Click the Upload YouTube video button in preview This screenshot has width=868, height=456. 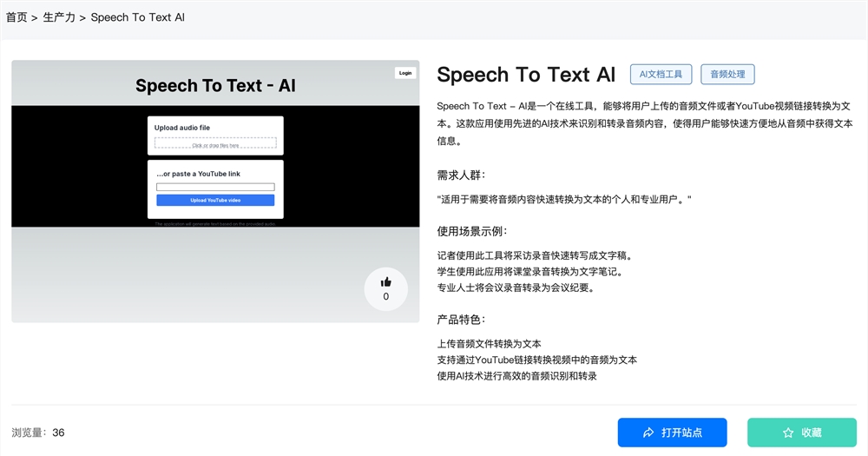click(215, 200)
